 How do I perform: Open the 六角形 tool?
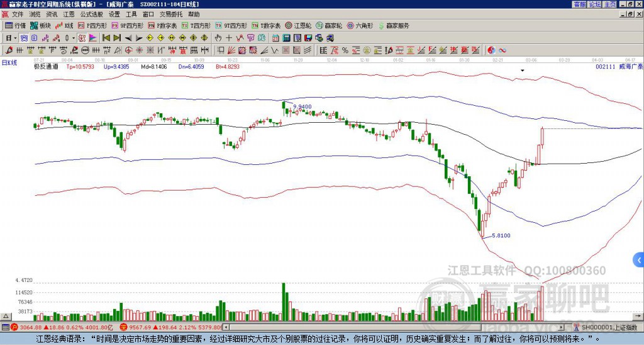click(360, 25)
